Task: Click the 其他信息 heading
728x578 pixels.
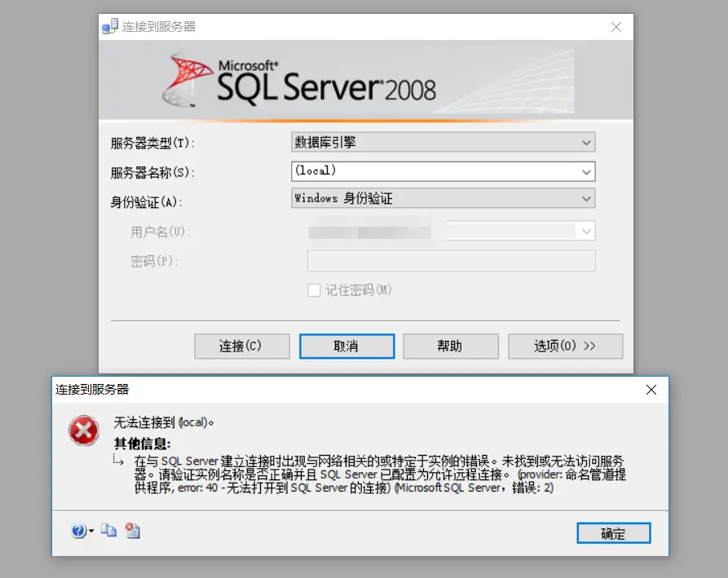Action: click(143, 443)
